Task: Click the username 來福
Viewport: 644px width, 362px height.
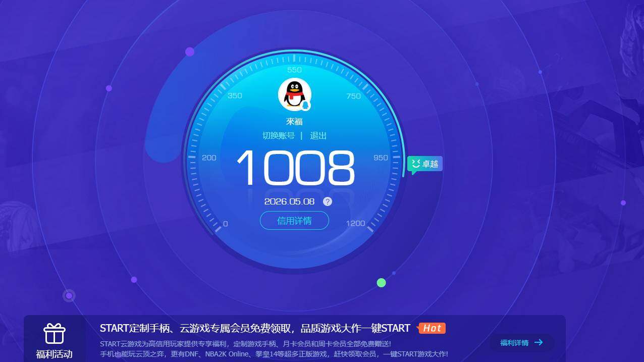Action: click(x=294, y=122)
